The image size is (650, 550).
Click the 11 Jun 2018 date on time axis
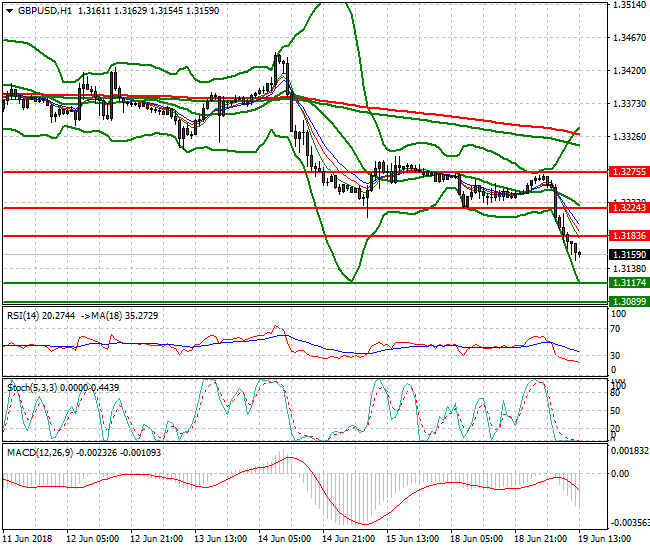click(26, 539)
